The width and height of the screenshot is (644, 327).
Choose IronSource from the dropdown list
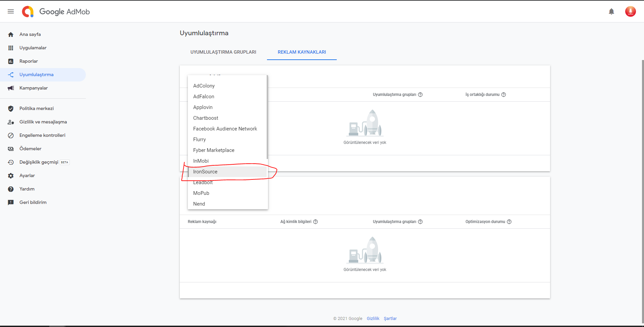tap(227, 172)
